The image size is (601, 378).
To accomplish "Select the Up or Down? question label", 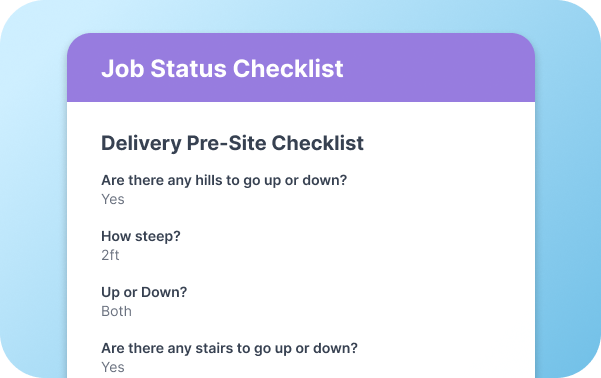I will [x=144, y=292].
